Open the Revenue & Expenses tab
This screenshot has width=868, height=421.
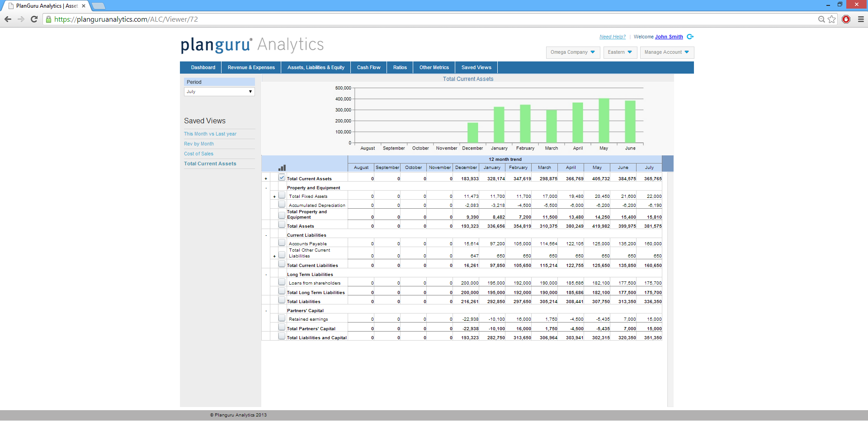[251, 68]
